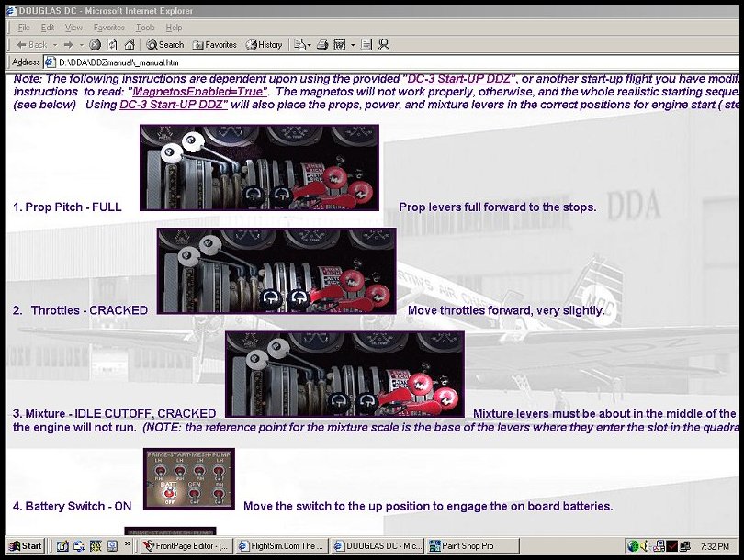Open the History pane
This screenshot has height=560, width=744.
[x=264, y=45]
